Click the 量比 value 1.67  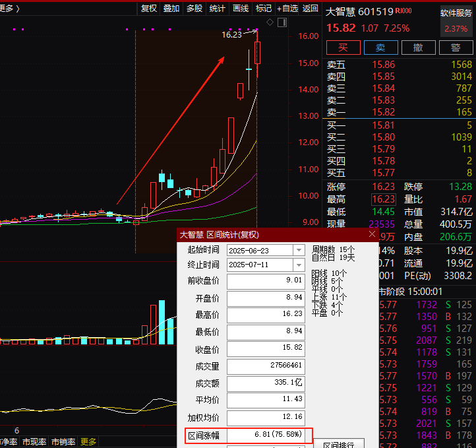[x=463, y=199]
